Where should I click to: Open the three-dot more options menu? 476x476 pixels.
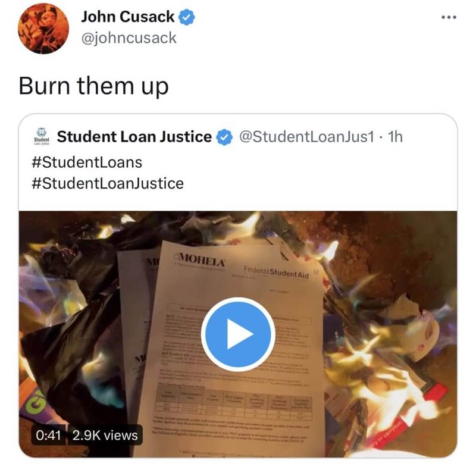pos(449,18)
